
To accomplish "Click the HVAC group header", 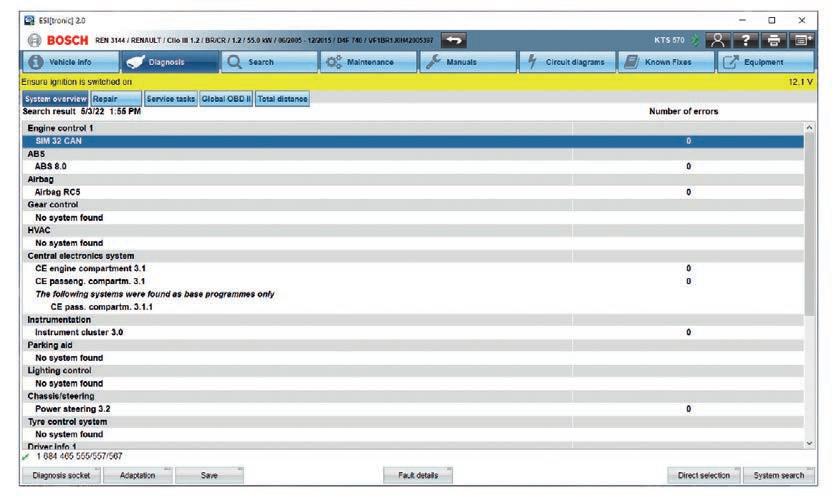I will click(413, 231).
